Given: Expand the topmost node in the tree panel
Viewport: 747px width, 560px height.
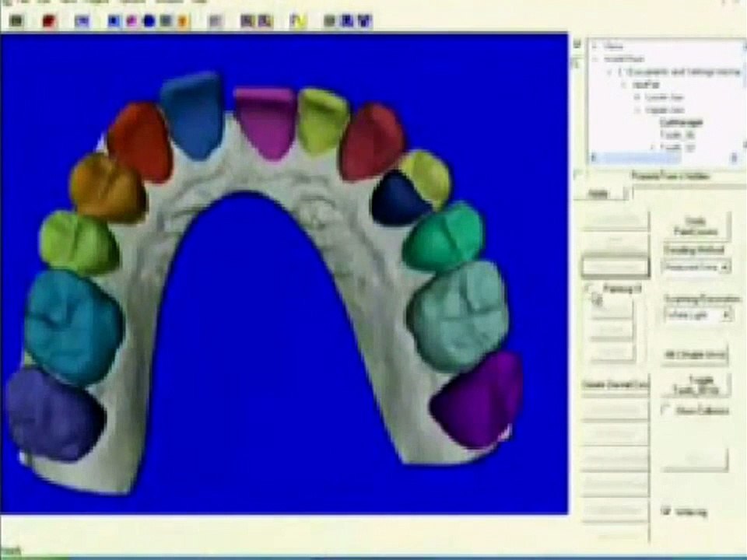Looking at the screenshot, I should coord(595,46).
